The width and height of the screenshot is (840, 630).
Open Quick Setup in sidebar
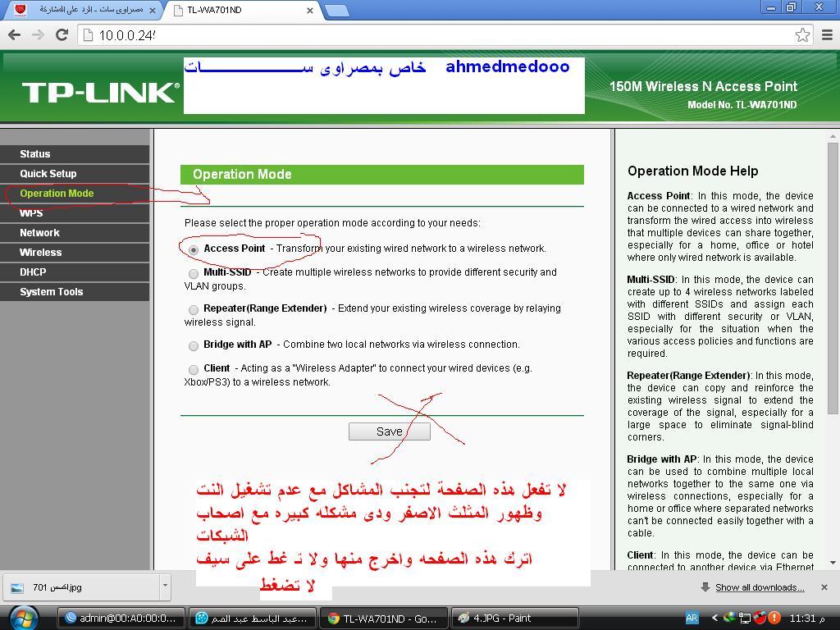pos(75,174)
